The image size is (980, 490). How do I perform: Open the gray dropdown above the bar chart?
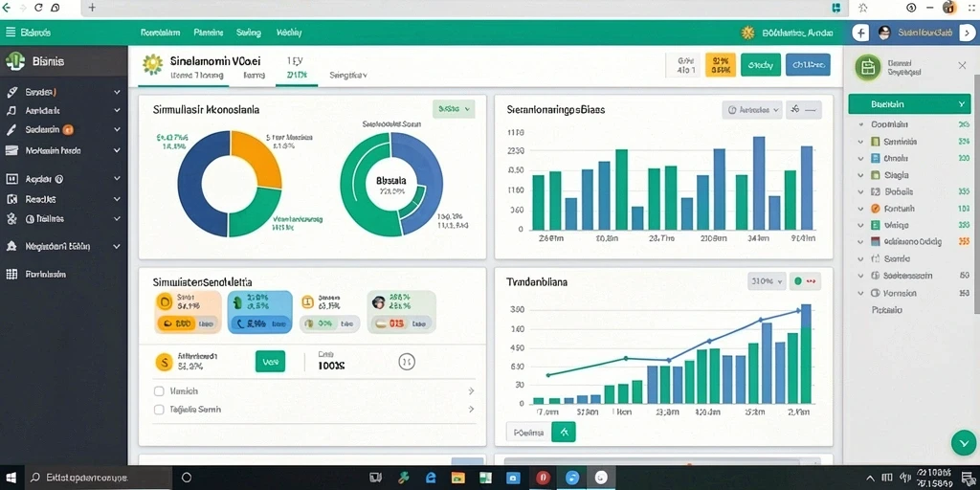pos(752,110)
